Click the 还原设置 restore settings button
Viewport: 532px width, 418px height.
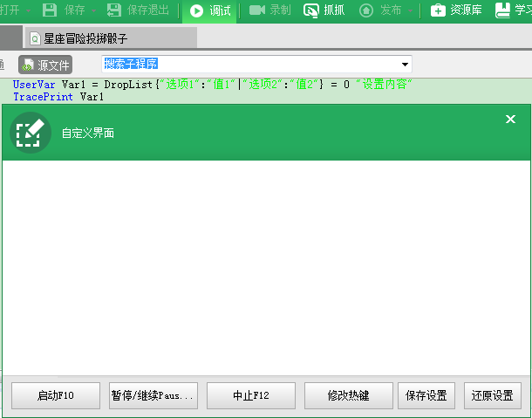pyautogui.click(x=492, y=395)
